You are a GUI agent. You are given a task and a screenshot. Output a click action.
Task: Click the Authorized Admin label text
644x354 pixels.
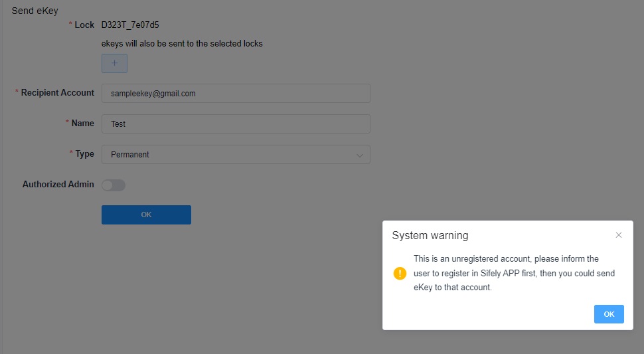(58, 185)
